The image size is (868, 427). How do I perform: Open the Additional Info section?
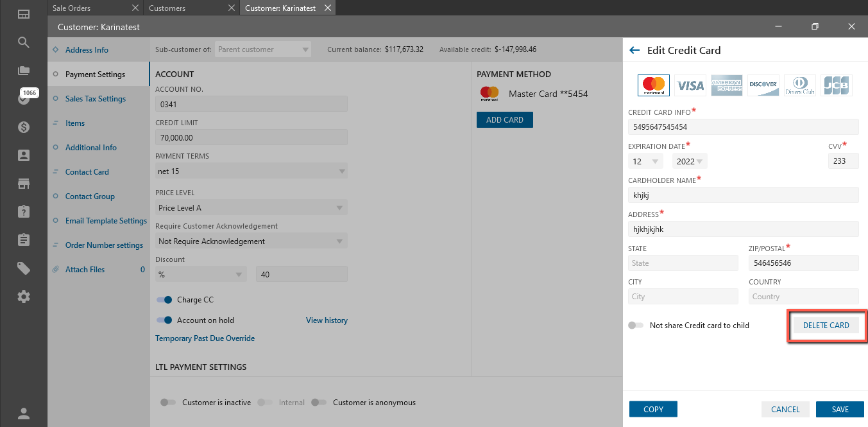91,148
